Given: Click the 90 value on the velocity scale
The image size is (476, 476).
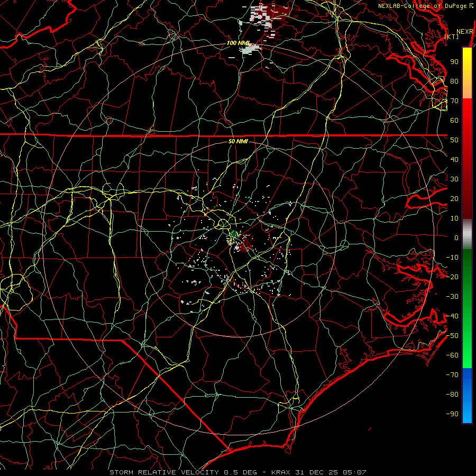Looking at the screenshot, I should point(454,62).
